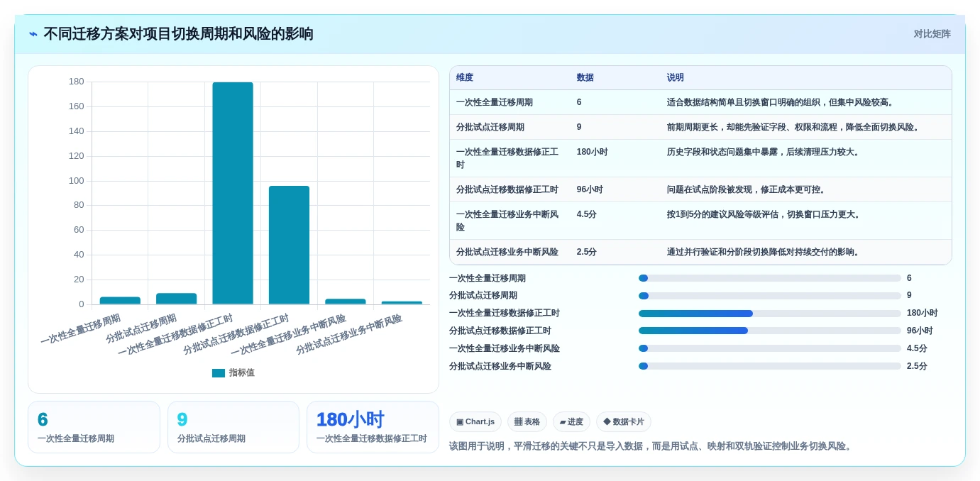The width and height of the screenshot is (980, 481).
Task: Click the chart bar for 分批试点迁移周期
Action: click(x=176, y=299)
